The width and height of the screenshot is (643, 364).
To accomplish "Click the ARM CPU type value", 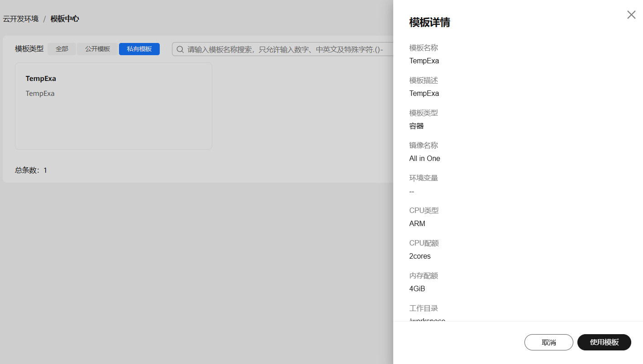I will tap(417, 224).
